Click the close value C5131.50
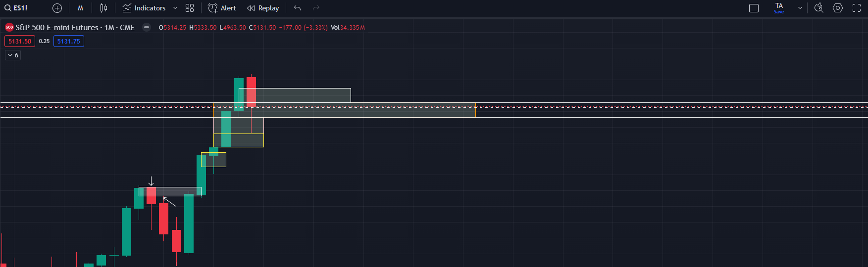 point(262,28)
